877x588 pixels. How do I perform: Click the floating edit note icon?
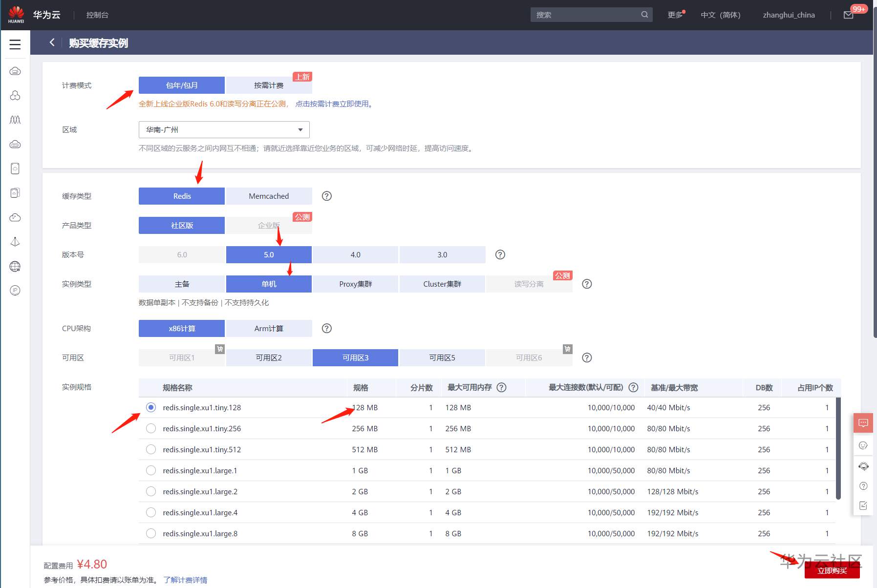click(863, 505)
